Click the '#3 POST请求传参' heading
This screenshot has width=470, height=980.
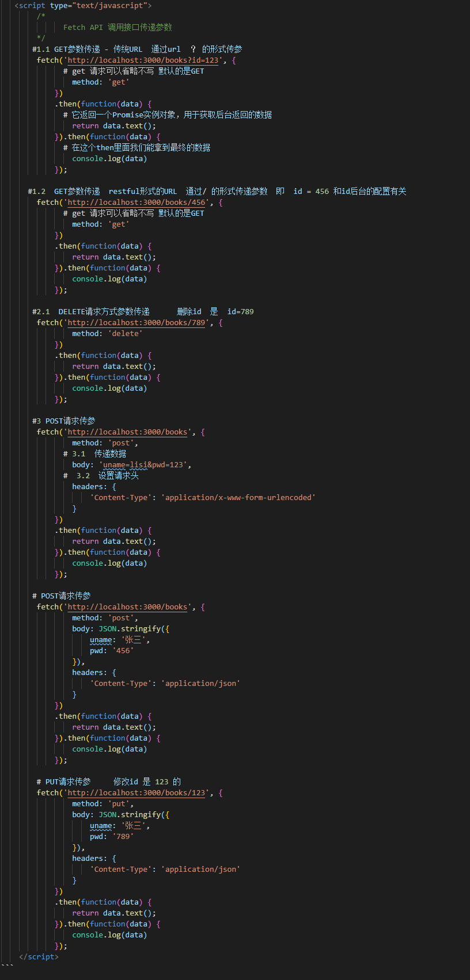[x=64, y=421]
